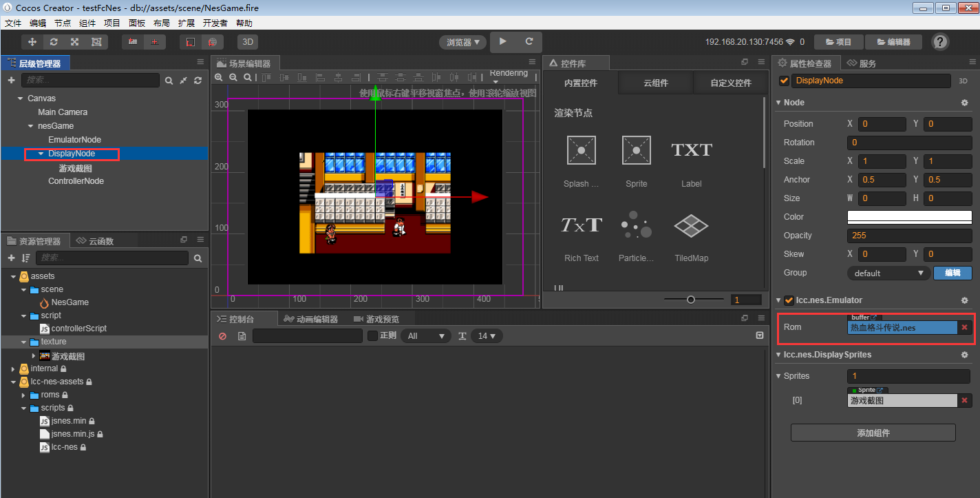980x498 pixels.
Task: Select the jsnes.min.js file
Action: coord(72,434)
